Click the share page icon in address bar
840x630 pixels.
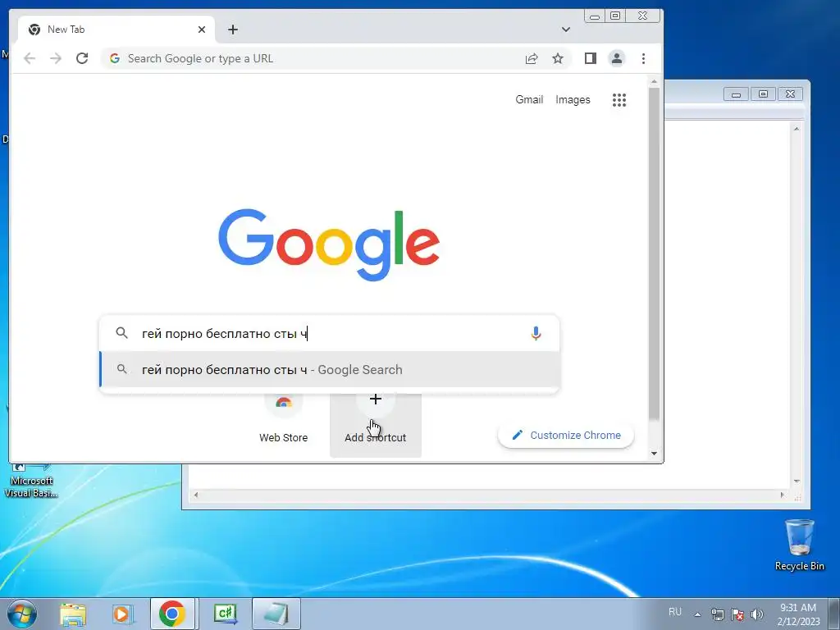coord(532,58)
